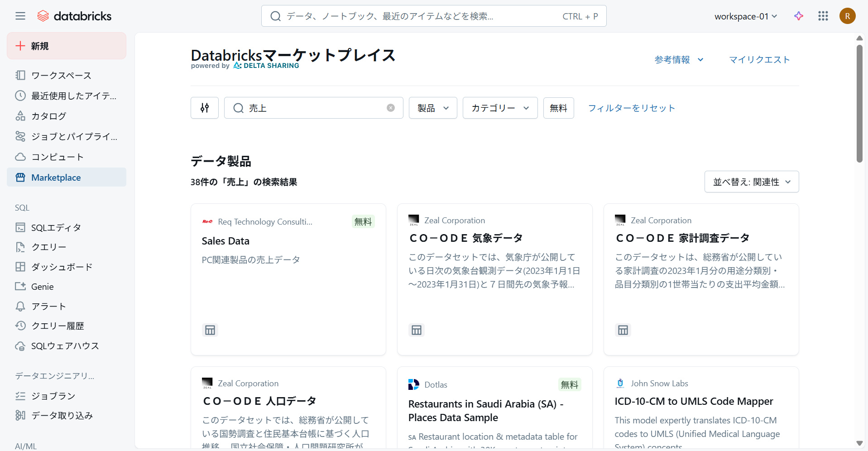Click the マイリクエスト link
Screen dimensions: 868x451
[759, 60]
